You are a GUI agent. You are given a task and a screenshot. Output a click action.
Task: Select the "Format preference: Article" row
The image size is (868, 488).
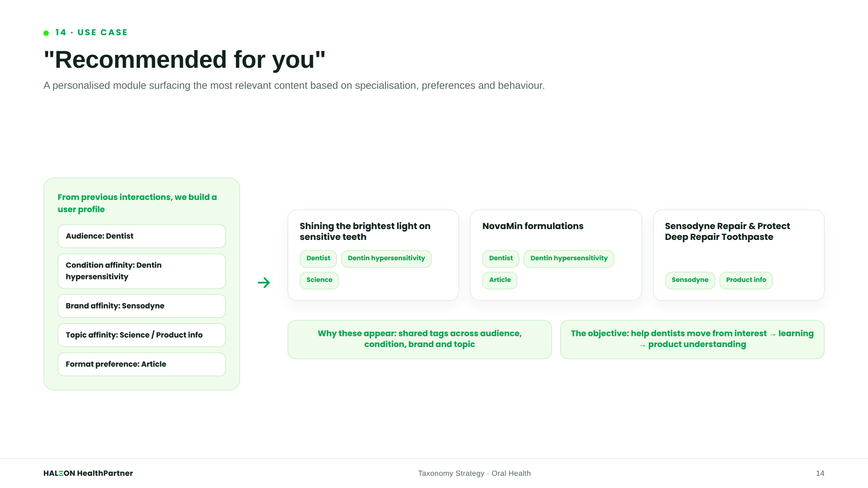click(142, 364)
